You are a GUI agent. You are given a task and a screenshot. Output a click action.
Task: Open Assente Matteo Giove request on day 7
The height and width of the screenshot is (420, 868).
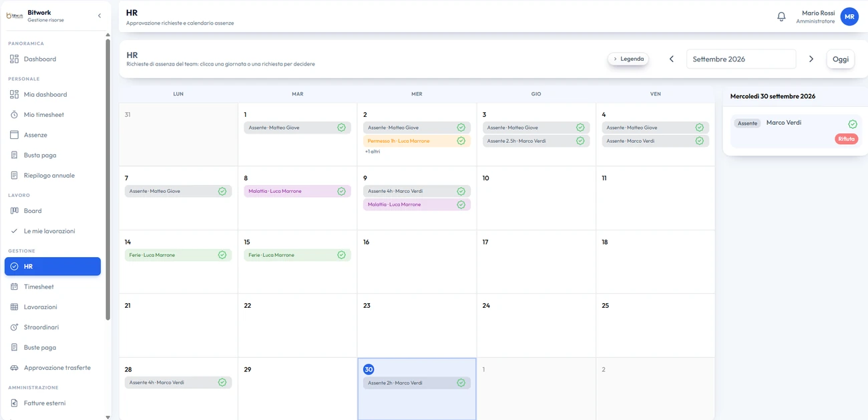[x=178, y=192]
